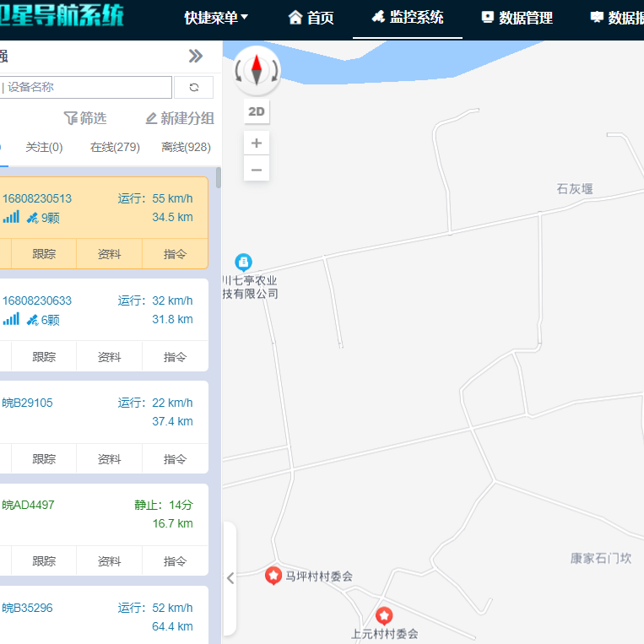Click 指令 for device 16808230513
644x644 pixels.
coord(175,254)
